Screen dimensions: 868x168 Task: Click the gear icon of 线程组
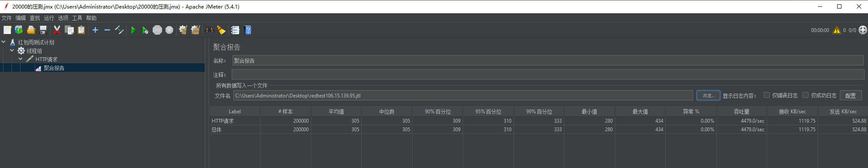click(21, 51)
